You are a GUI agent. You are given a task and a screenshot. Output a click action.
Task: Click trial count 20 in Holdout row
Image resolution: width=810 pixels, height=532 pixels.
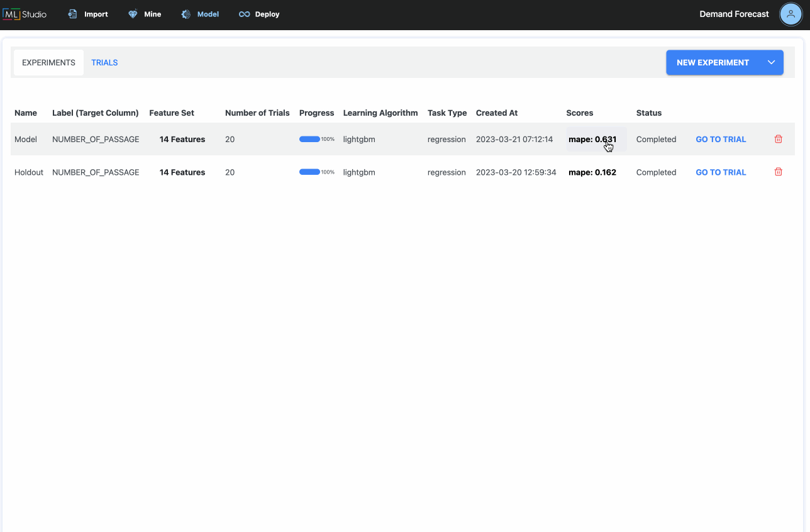(230, 172)
